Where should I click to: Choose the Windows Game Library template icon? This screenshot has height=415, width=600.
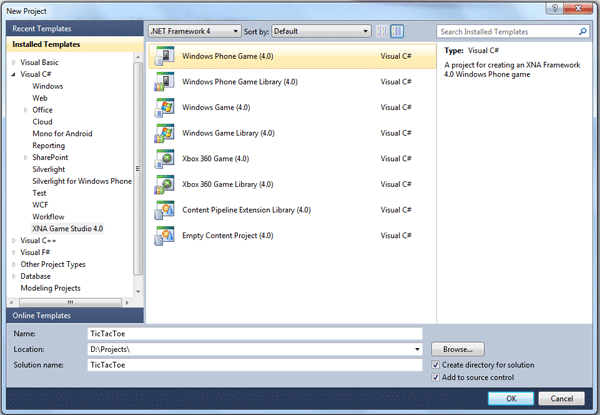coord(164,133)
